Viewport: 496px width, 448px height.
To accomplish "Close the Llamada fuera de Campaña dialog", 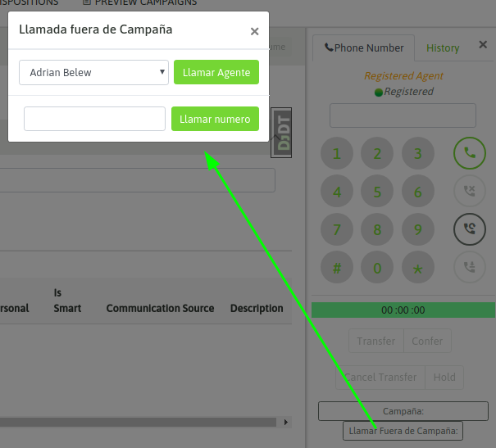I will click(x=254, y=32).
